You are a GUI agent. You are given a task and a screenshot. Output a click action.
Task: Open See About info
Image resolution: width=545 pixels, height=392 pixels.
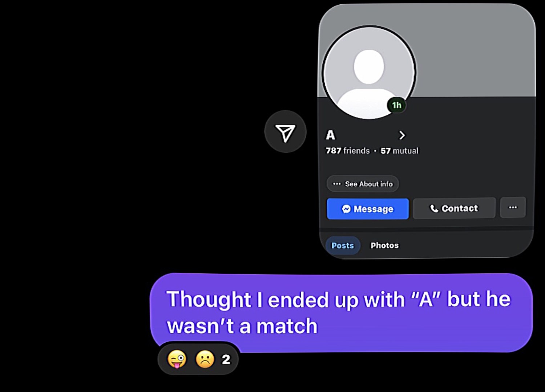pos(362,184)
